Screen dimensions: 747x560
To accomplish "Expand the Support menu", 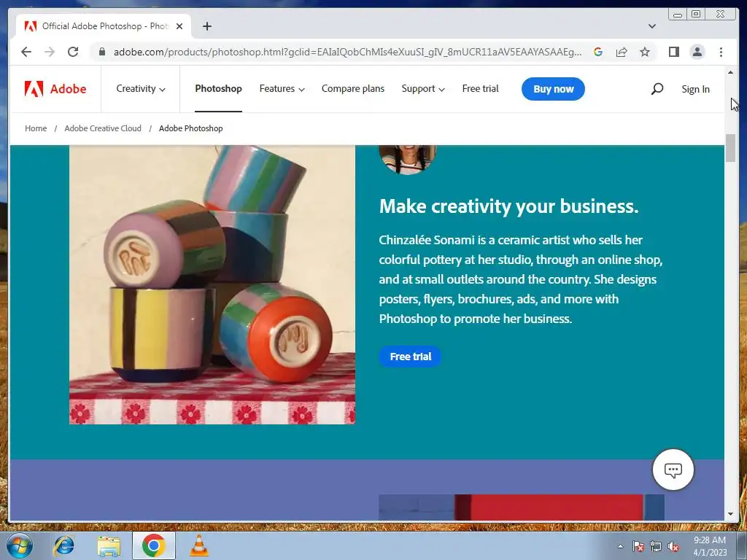I will [423, 88].
